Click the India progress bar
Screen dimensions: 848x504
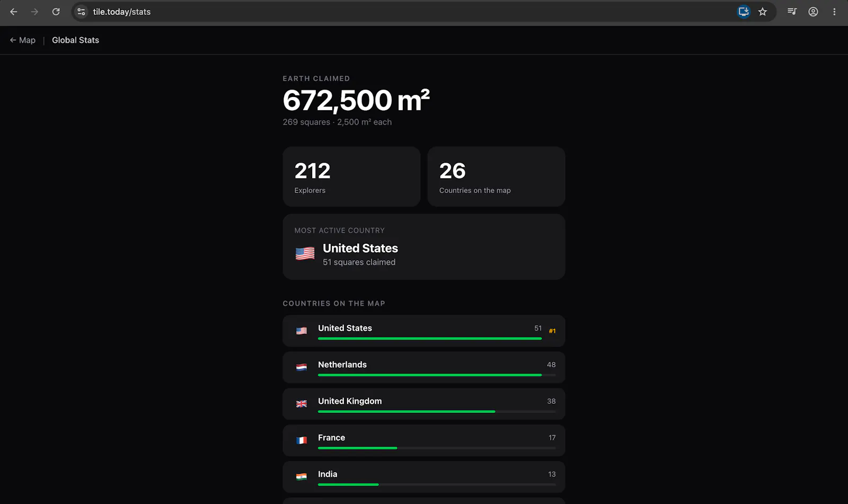coord(437,485)
